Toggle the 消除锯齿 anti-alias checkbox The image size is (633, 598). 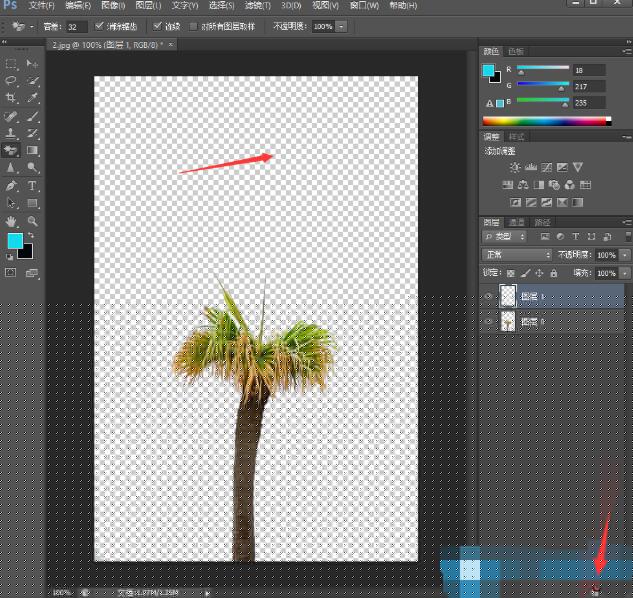(98, 25)
